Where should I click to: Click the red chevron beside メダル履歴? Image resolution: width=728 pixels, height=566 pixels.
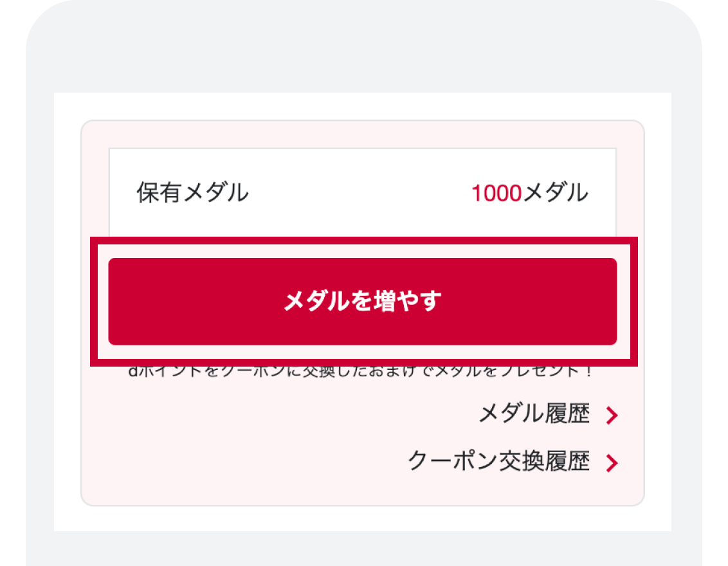click(612, 415)
